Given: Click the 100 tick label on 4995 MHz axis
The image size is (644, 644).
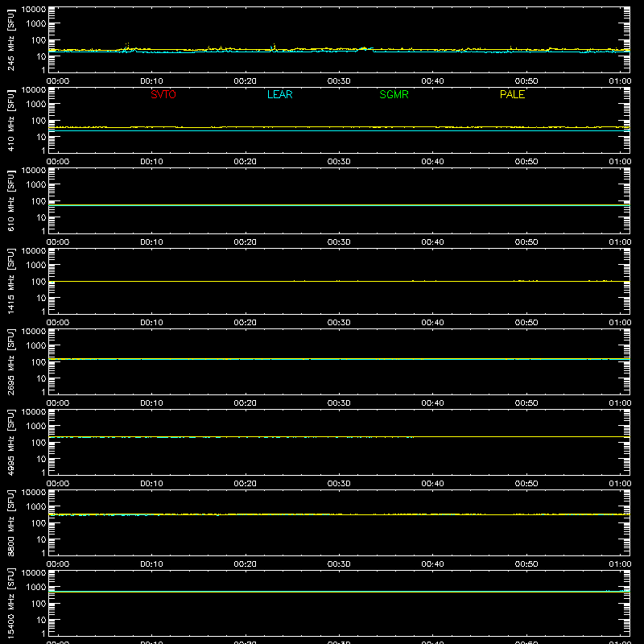Looking at the screenshot, I should [39, 443].
